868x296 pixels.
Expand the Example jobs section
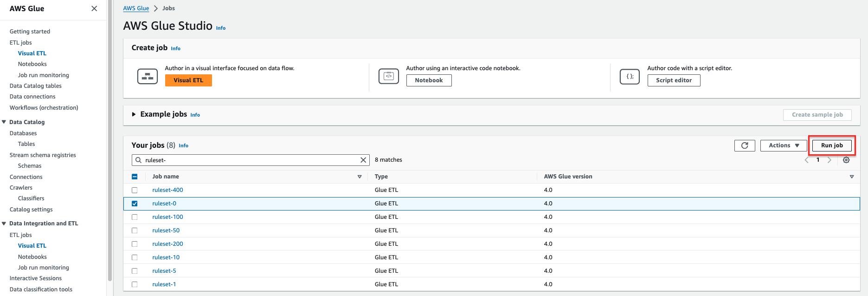(x=134, y=114)
